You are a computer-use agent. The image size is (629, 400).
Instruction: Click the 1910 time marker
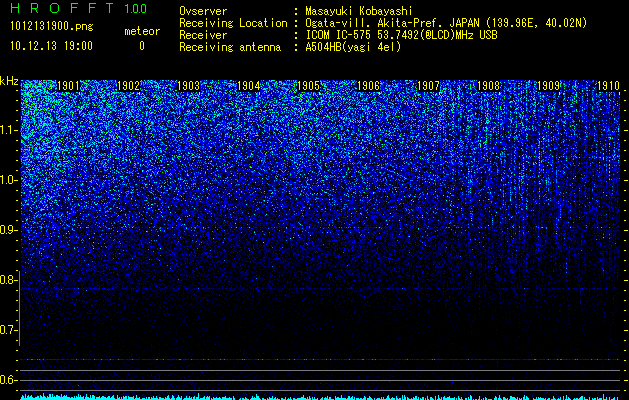click(609, 86)
